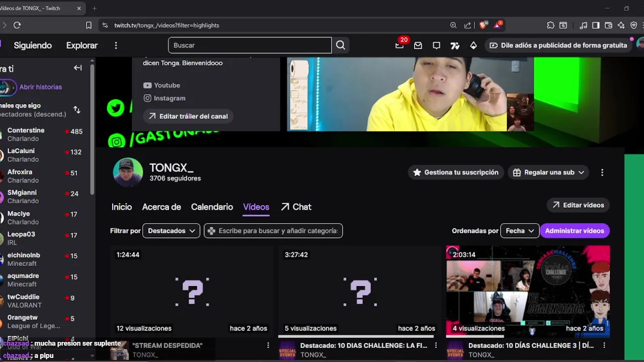
Task: Click Gestiona tu suscripción button
Action: pos(456,172)
